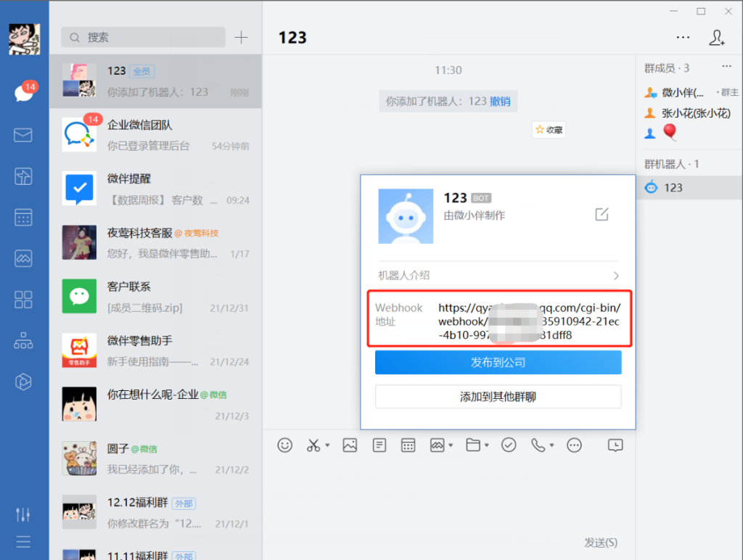Screen dimensions: 743x560
Task: Open the 圆子 conversation
Action: [x=155, y=459]
